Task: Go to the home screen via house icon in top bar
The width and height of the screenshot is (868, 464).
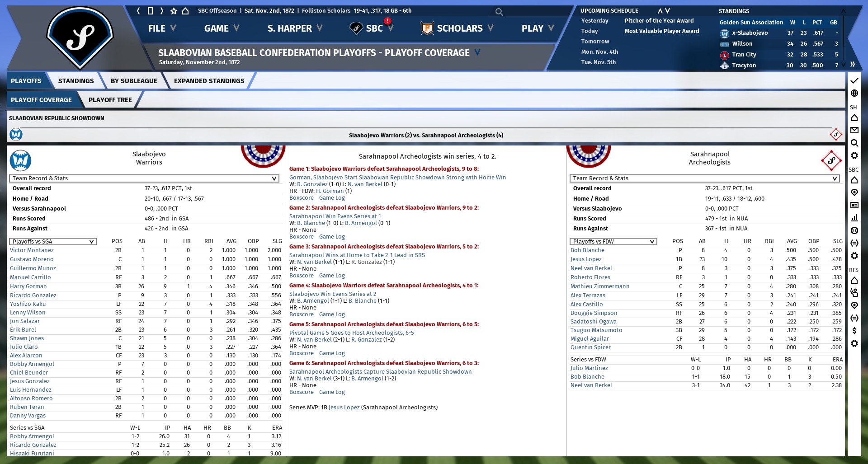Action: tap(185, 11)
